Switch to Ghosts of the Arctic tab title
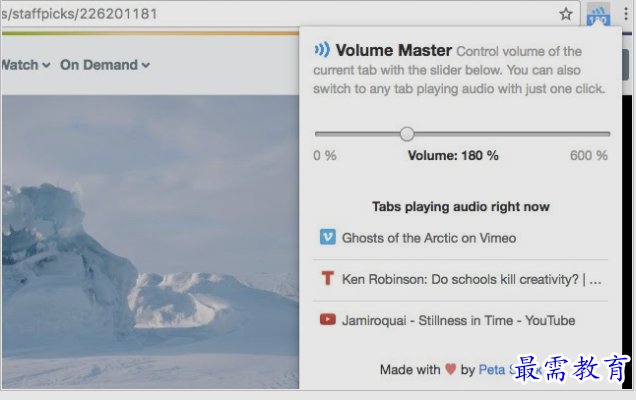 pos(429,238)
